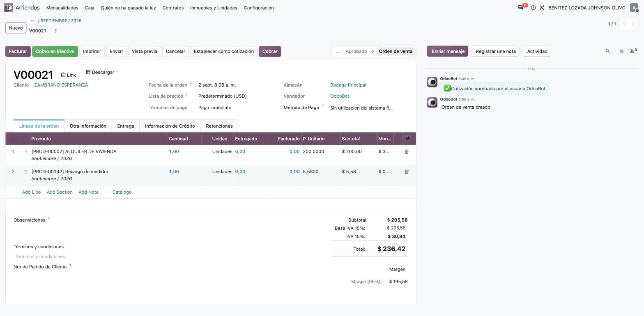Open the ZAMBRANO ESPERANZA customer link
The image size is (644, 316).
pos(61,85)
